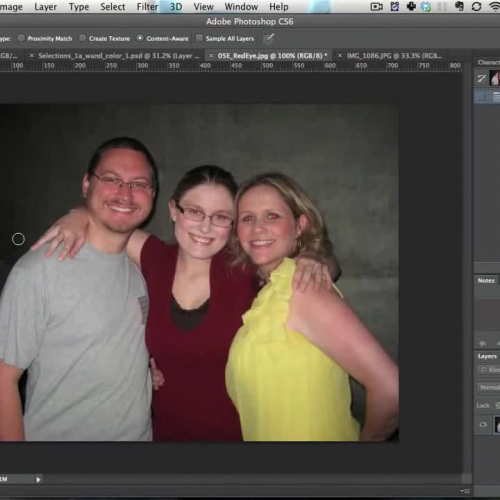Toggle the layer visibility eye icon
Viewport: 500px width, 500px height.
[483, 425]
